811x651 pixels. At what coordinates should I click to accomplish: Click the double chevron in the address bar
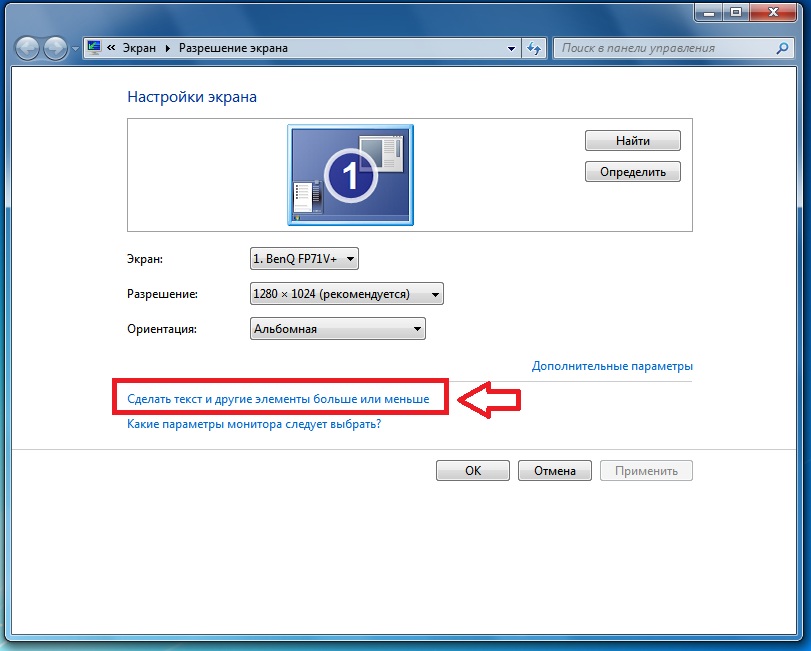(111, 48)
